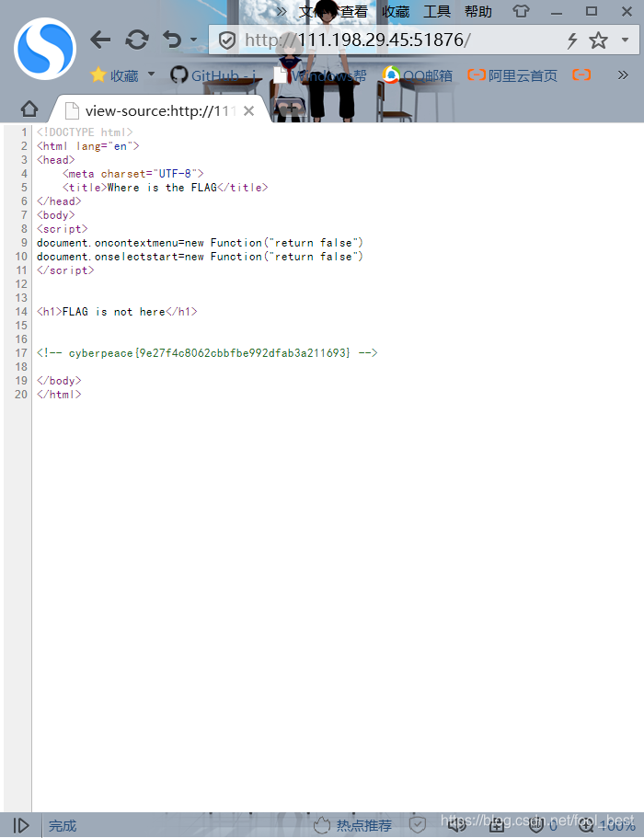Expand hidden menu items chevron at top
Screen dimensions: 644x838
pyautogui.click(x=282, y=11)
